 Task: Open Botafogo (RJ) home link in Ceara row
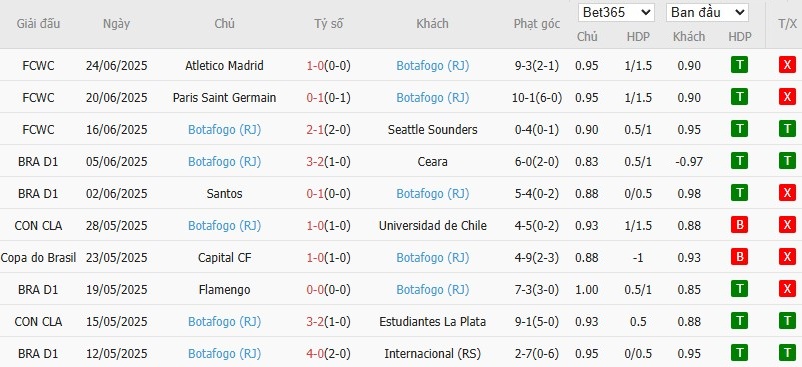click(225, 162)
